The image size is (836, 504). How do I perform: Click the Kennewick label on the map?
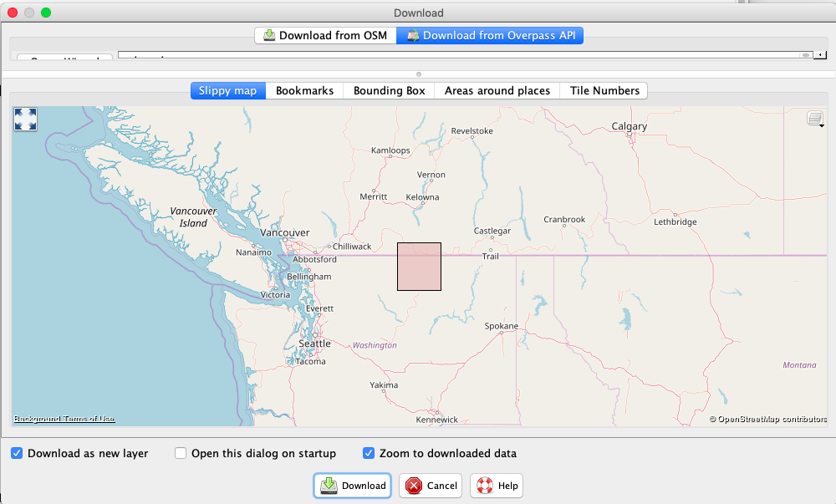(x=436, y=420)
